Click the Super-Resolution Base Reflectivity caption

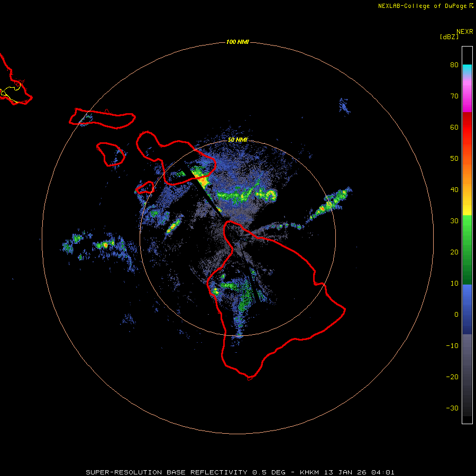(x=240, y=472)
